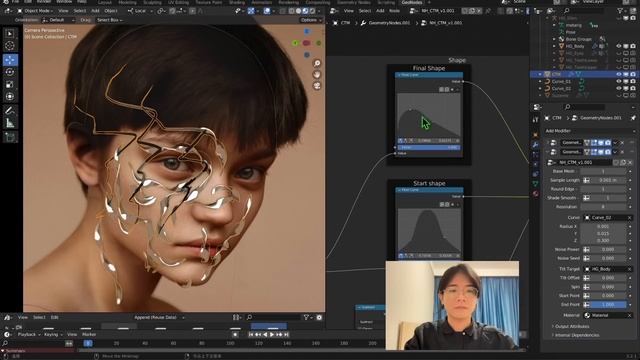
Task: Hide Curve_02 with its eye icon
Action: pos(619,88)
